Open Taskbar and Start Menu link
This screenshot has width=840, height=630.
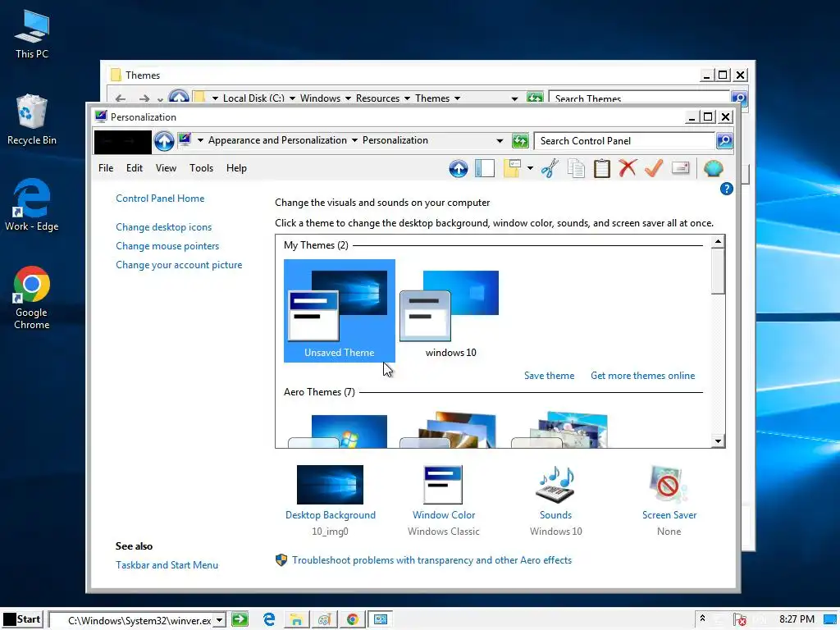[x=167, y=565]
